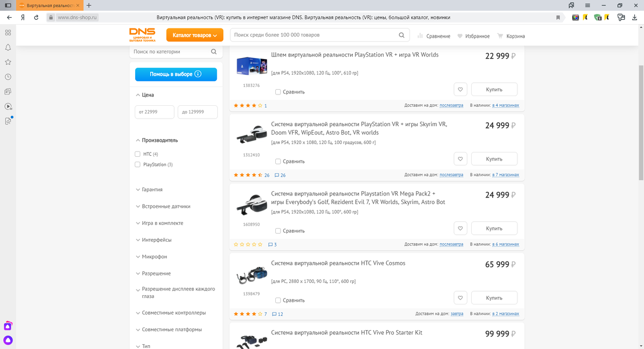Collapse the Производитель filter section
The width and height of the screenshot is (644, 349).
click(157, 140)
